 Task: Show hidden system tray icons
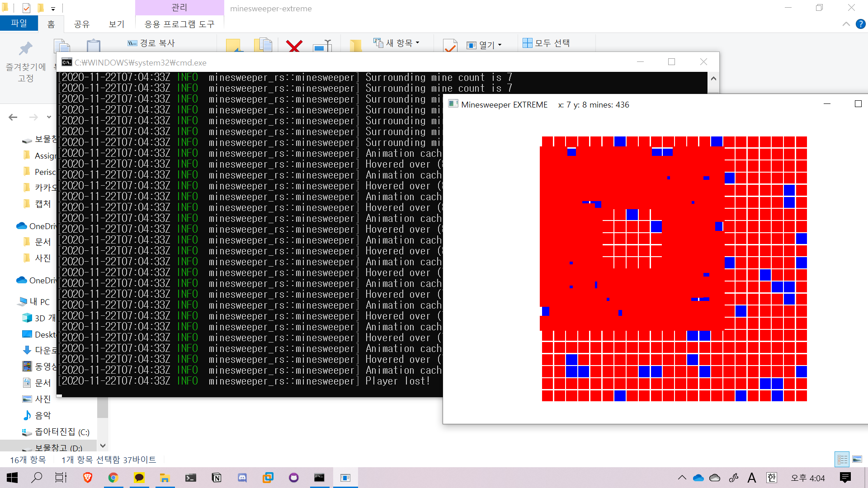pos(682,478)
